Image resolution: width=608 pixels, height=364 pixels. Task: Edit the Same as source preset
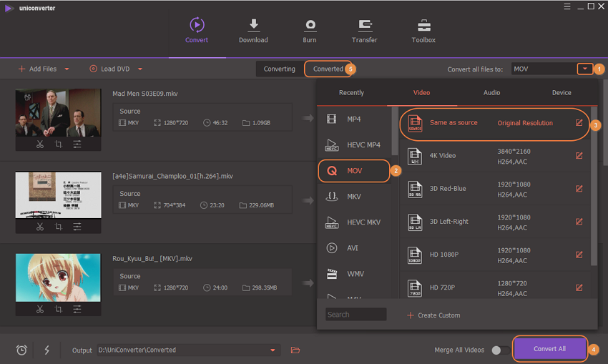(579, 123)
